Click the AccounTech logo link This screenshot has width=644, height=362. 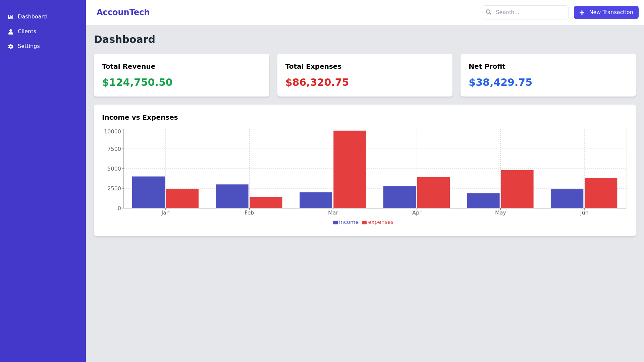point(123,12)
